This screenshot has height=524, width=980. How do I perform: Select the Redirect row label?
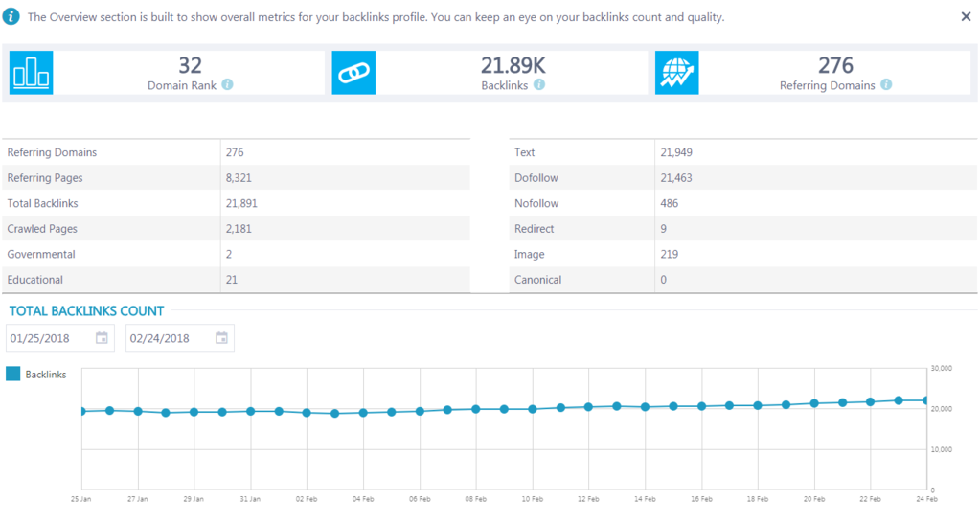point(534,229)
